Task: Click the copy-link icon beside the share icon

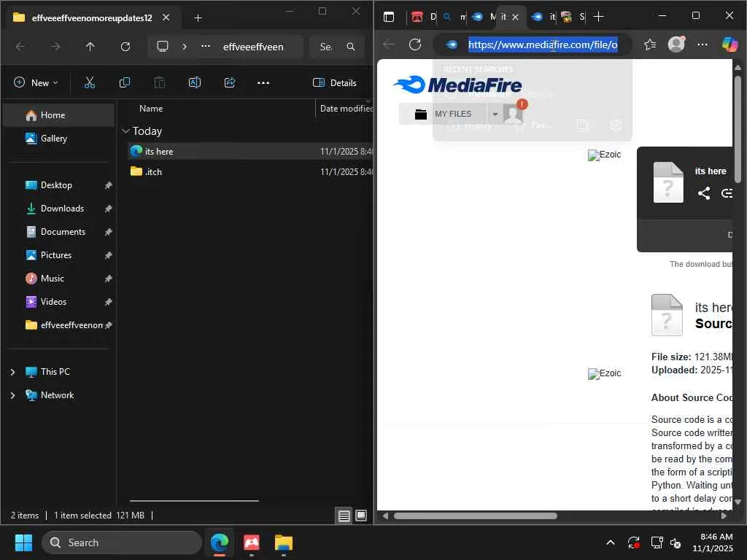Action: [x=727, y=192]
